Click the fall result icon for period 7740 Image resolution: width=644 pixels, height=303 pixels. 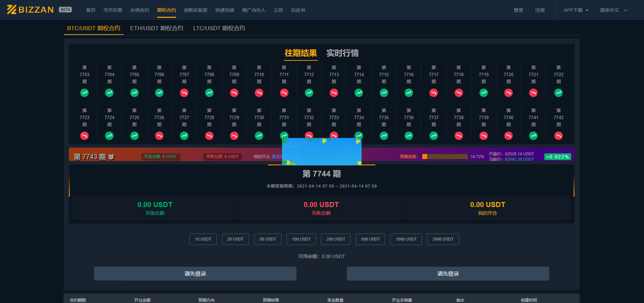point(508,136)
